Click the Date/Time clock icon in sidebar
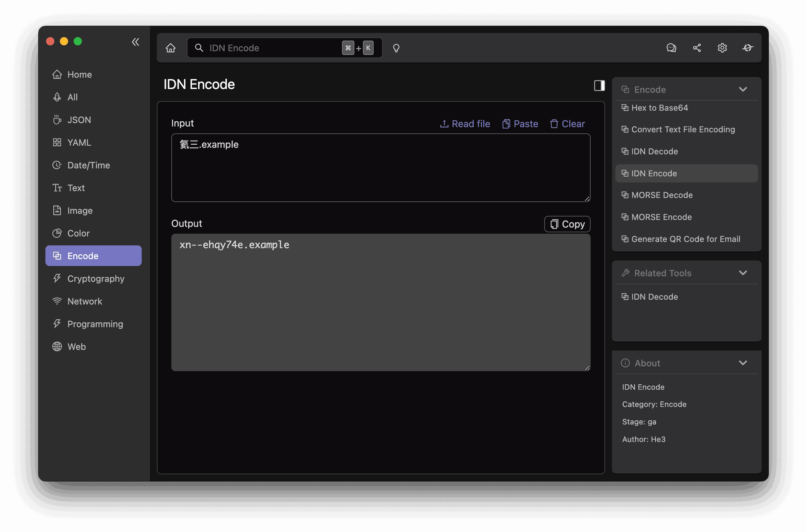 click(57, 165)
